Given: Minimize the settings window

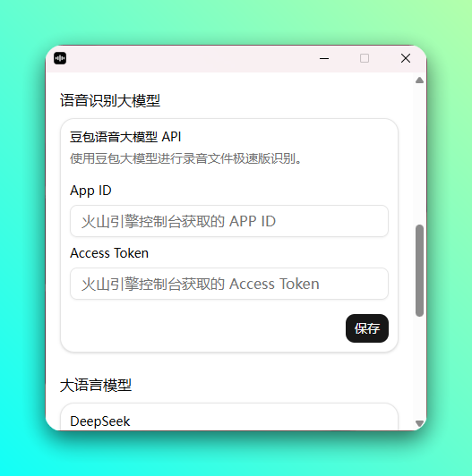Looking at the screenshot, I should point(324,58).
